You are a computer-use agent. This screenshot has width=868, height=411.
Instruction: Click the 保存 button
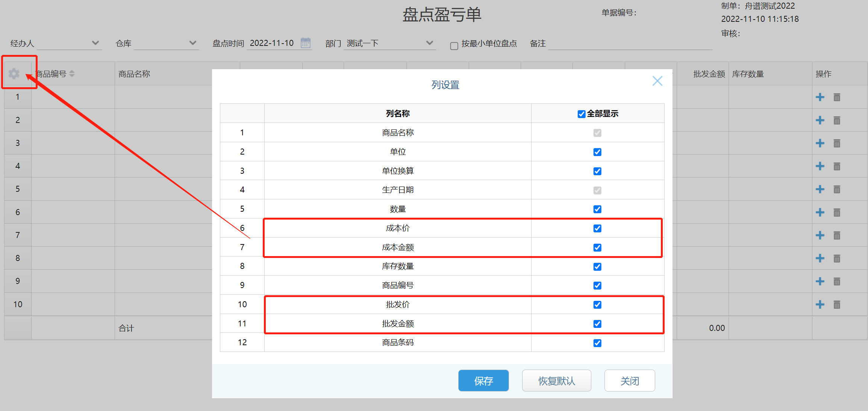(x=483, y=381)
